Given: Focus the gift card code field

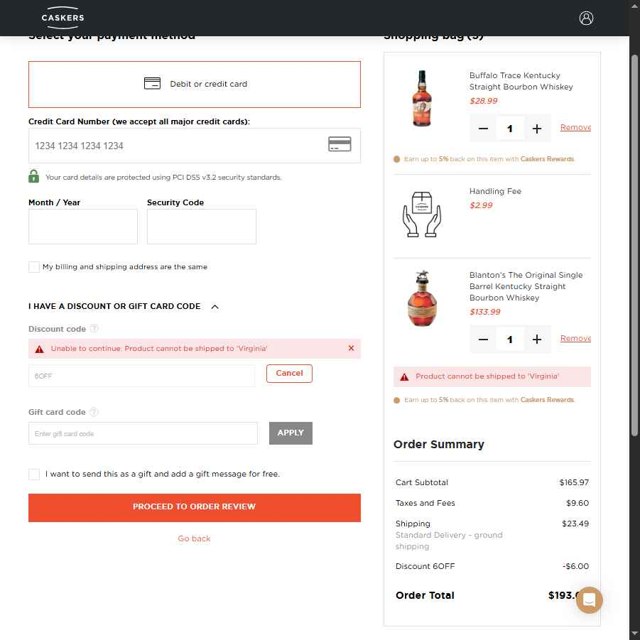Looking at the screenshot, I should (143, 433).
